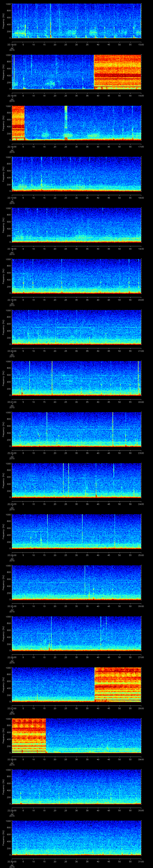Select the spectrogram panel starting at 22:16:00
This screenshot has width=153, height=868.
[77, 123]
